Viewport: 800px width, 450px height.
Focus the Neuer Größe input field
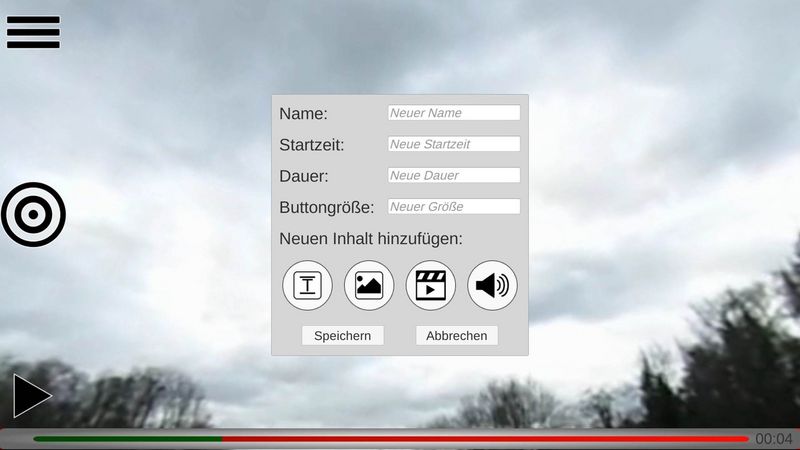(454, 206)
